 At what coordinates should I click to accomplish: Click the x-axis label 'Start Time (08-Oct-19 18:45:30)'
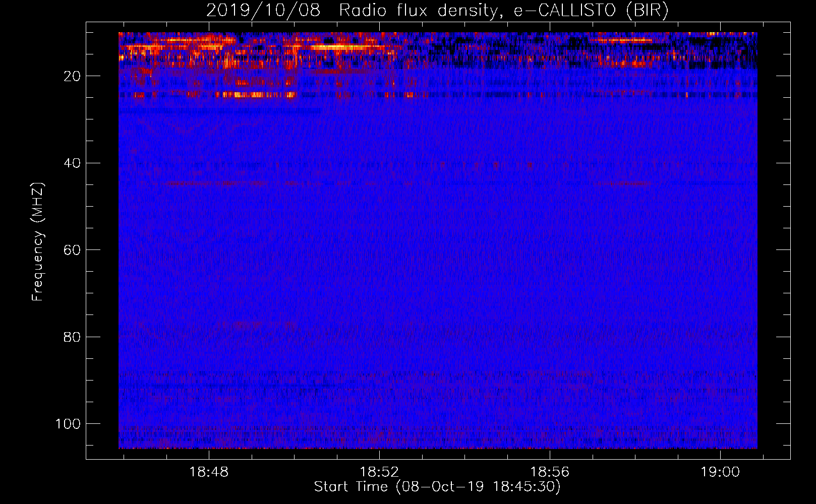[437, 487]
